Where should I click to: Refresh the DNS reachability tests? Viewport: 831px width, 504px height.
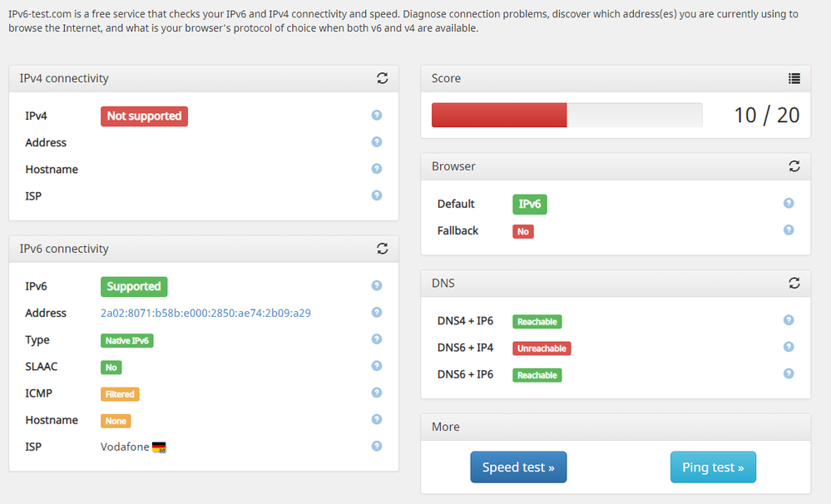point(795,283)
